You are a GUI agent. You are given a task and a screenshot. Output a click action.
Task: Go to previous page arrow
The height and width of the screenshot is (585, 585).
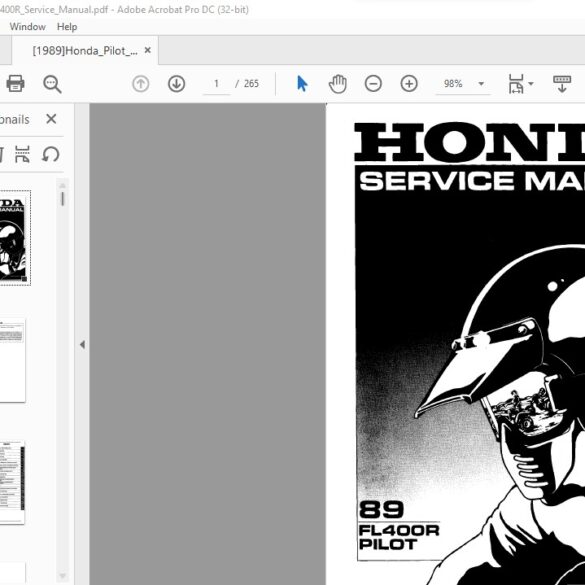(141, 84)
